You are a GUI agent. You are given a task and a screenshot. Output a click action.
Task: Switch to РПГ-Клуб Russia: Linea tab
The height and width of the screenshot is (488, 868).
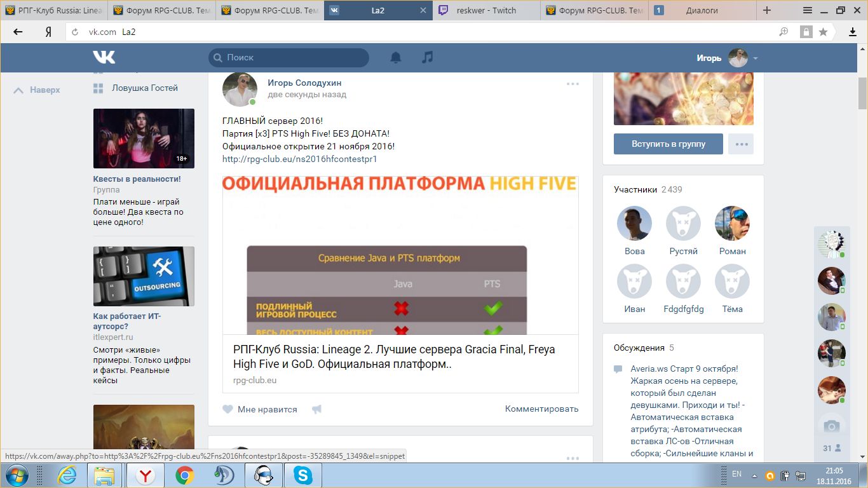point(53,10)
